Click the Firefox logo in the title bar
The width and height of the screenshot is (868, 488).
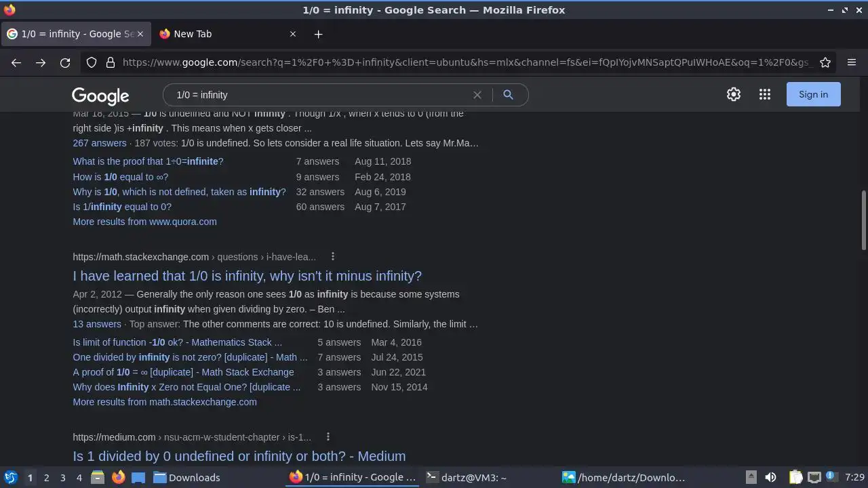coord(9,9)
